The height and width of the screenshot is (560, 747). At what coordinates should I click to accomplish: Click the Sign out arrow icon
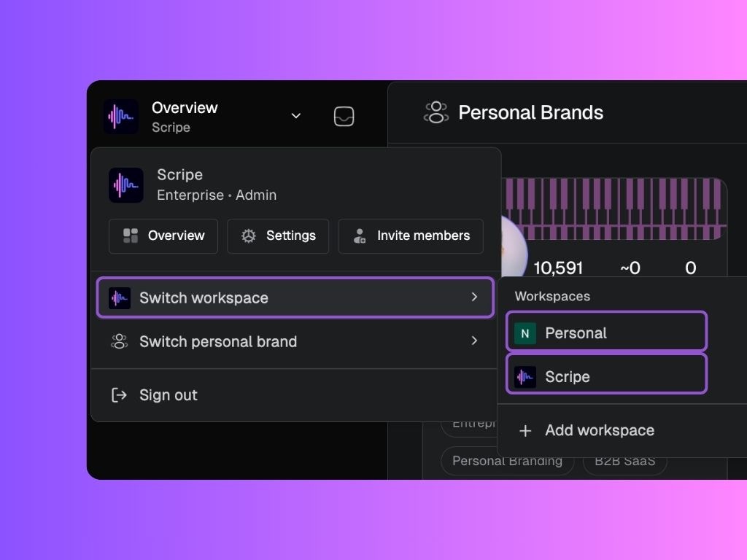pos(119,395)
